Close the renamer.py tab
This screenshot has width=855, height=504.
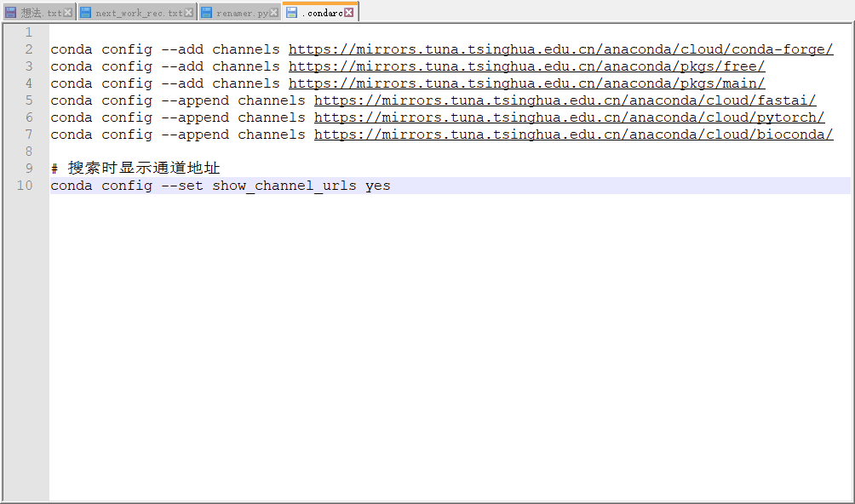coord(273,13)
